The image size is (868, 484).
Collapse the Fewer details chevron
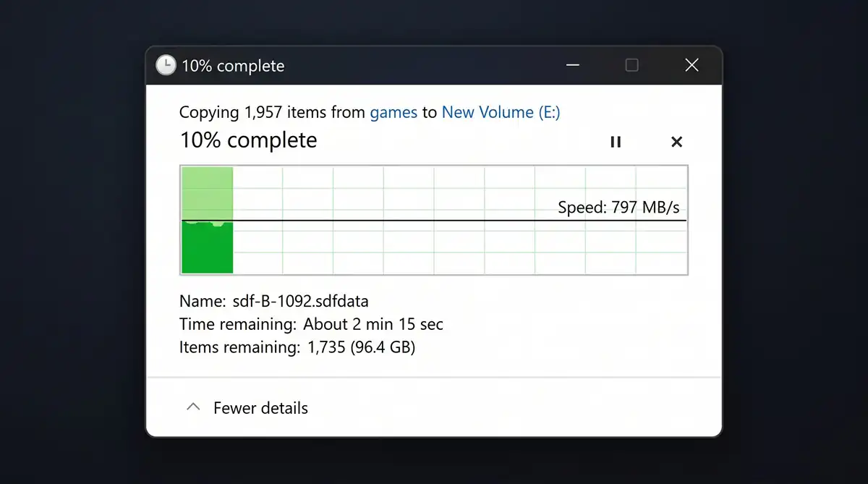pos(193,407)
